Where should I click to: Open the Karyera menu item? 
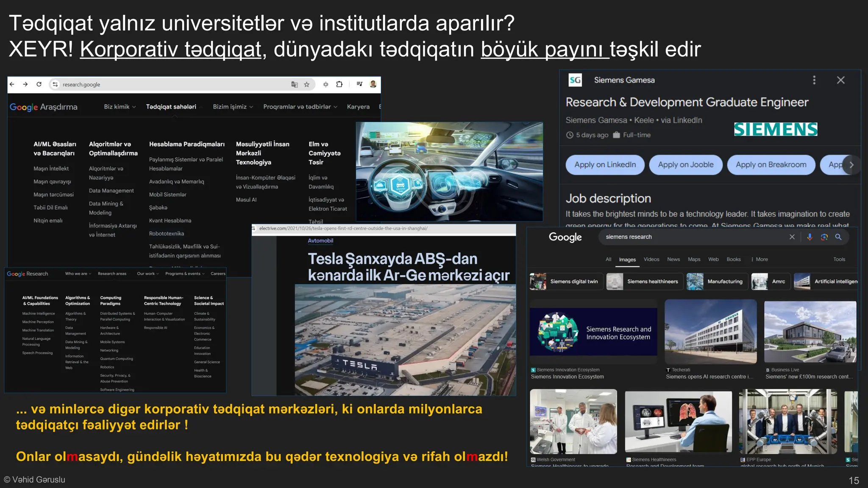point(358,107)
